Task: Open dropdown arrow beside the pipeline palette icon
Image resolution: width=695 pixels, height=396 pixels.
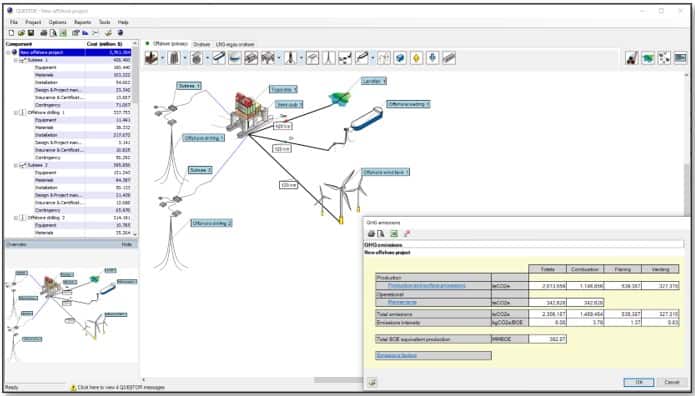Action: pos(373,58)
